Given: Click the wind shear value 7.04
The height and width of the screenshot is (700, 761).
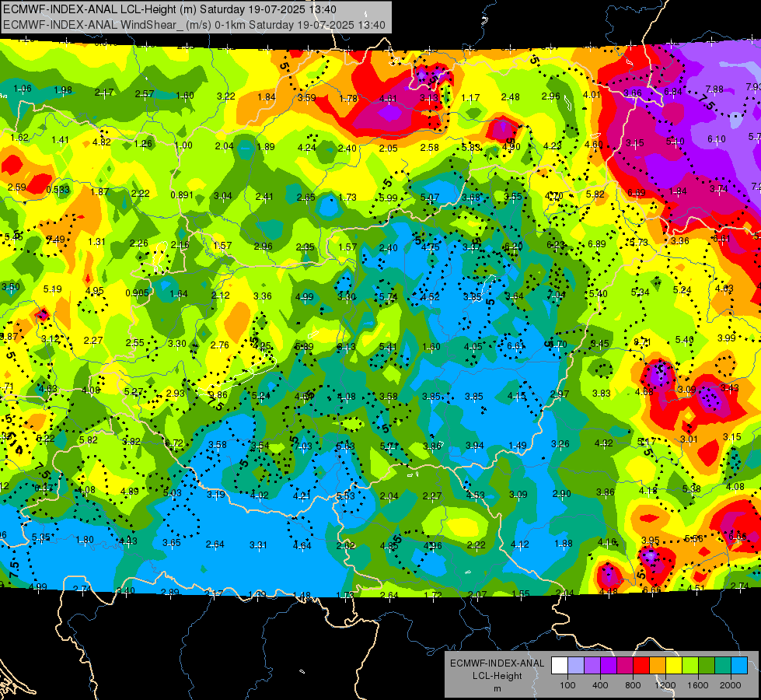Looking at the screenshot, I should point(557,295).
